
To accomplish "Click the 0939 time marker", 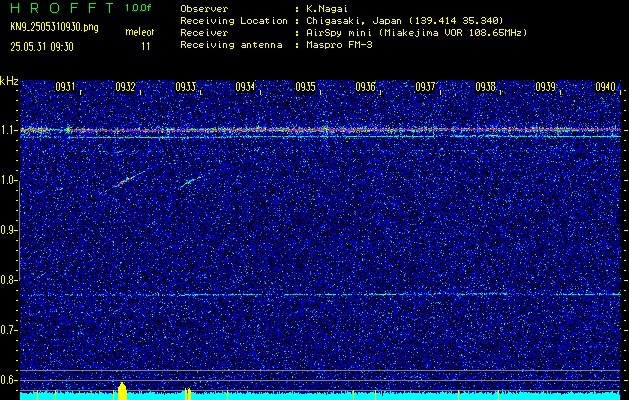I will (545, 87).
